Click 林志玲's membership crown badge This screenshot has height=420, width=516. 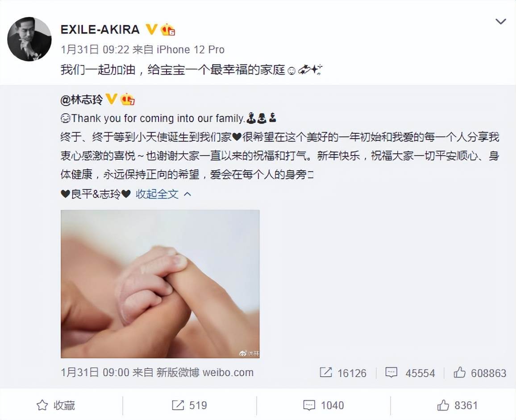(x=128, y=99)
